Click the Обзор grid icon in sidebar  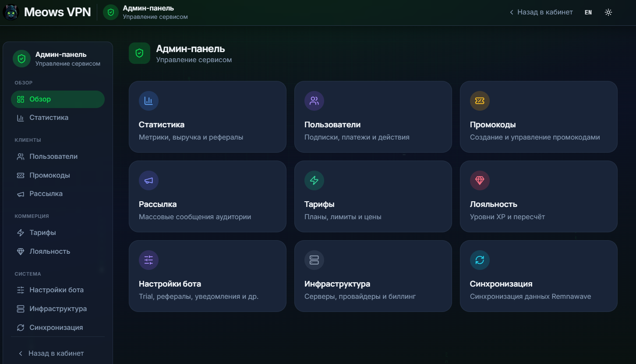click(x=21, y=99)
